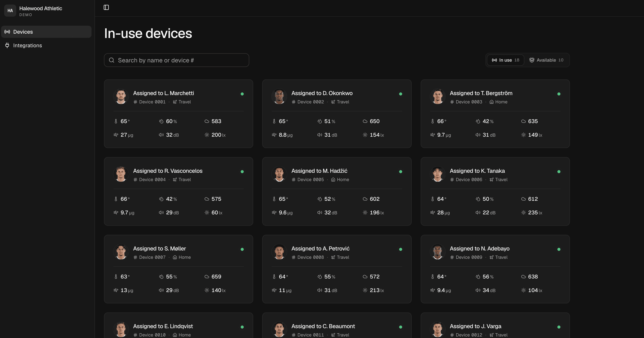
Task: Click the cloud icon on M. Hadžić card
Action: click(365, 199)
